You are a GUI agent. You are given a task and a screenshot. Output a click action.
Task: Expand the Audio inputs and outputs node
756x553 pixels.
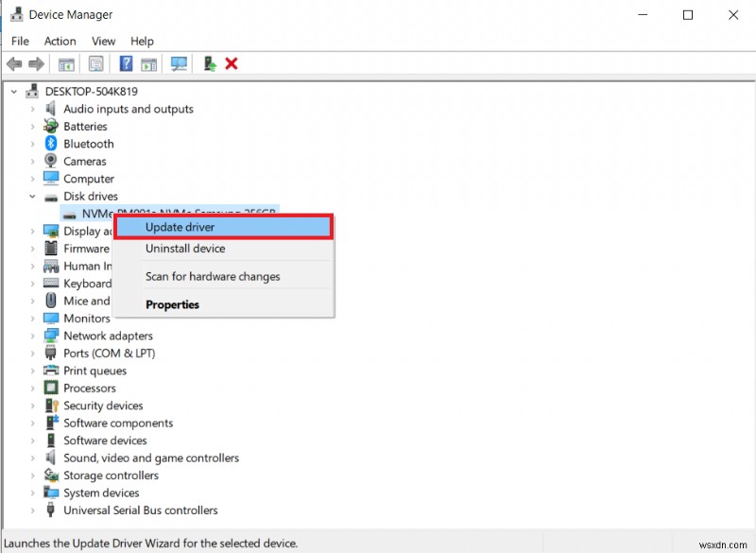coord(32,109)
